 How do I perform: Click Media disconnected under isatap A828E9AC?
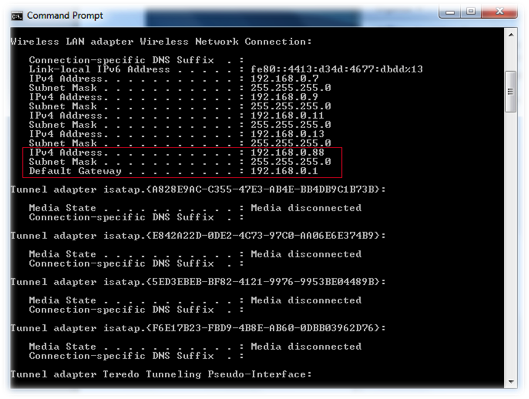[x=306, y=208]
